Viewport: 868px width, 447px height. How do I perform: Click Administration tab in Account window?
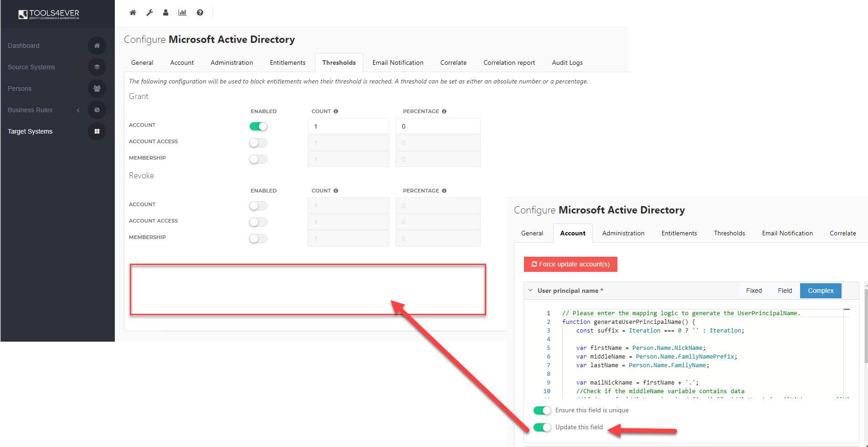[x=623, y=233]
